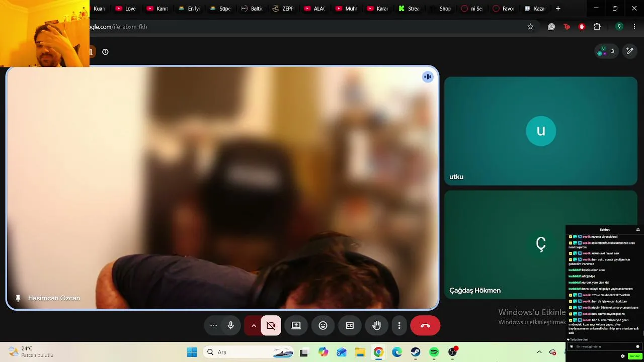The width and height of the screenshot is (644, 362).
Task: Bookmark this page with the star icon
Action: [530, 27]
